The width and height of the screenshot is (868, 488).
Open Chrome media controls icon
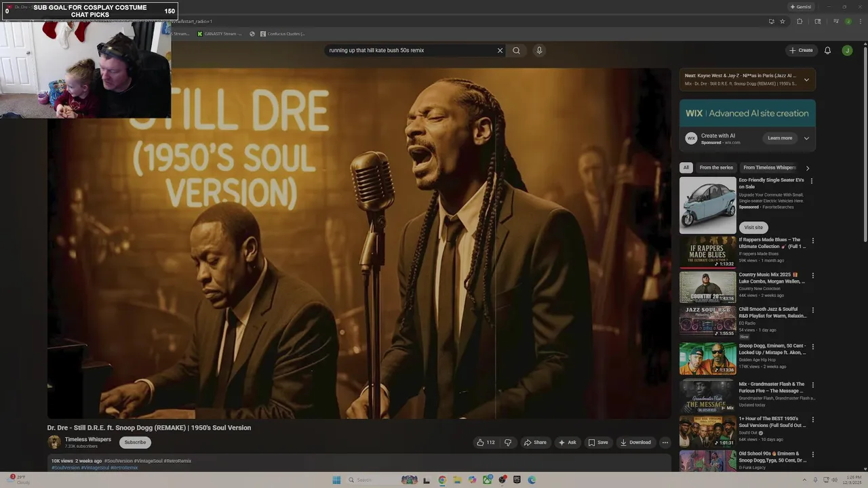pos(835,22)
